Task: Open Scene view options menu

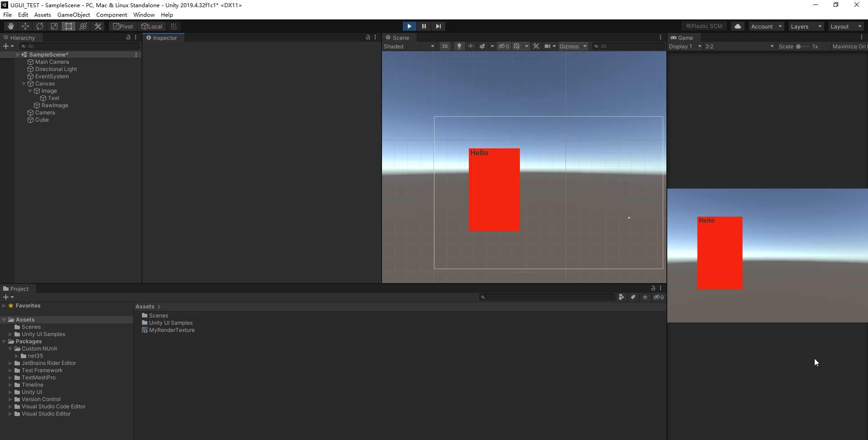Action: click(660, 38)
